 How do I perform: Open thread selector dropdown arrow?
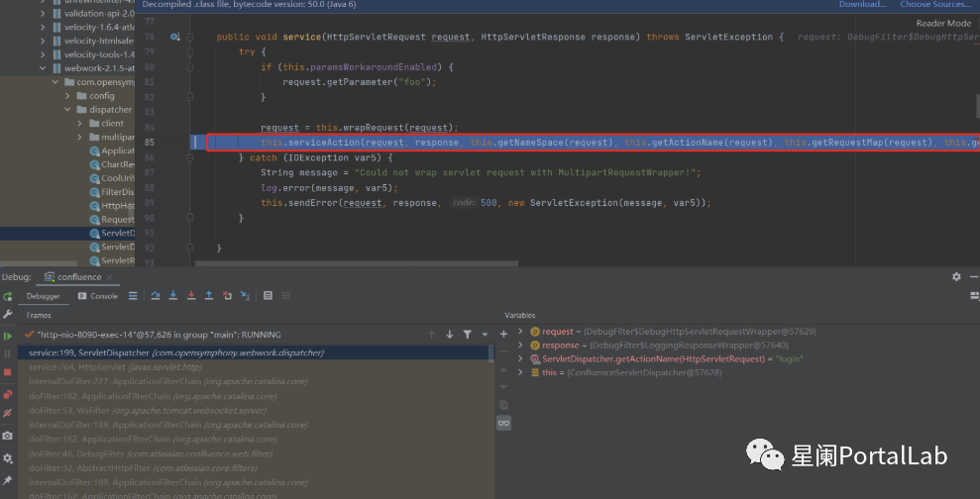click(485, 335)
